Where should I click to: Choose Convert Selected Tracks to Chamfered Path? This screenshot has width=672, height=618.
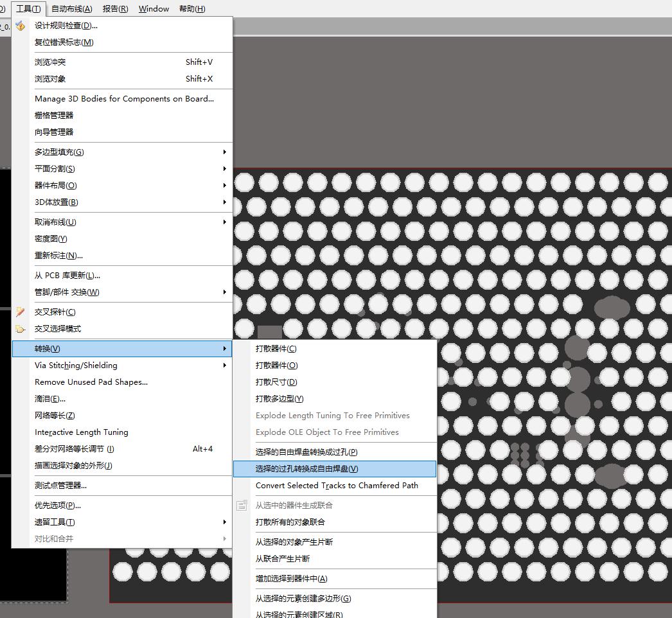[337, 486]
